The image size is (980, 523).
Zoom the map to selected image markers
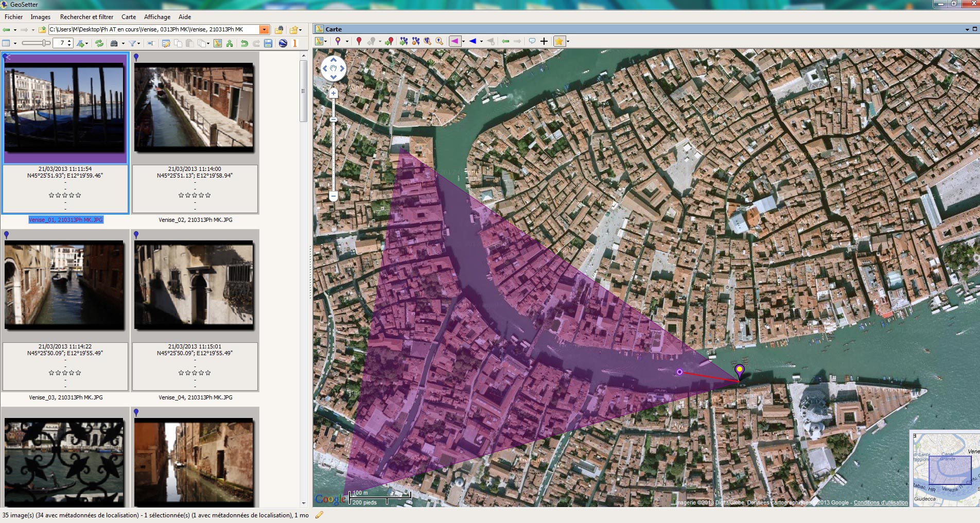427,41
